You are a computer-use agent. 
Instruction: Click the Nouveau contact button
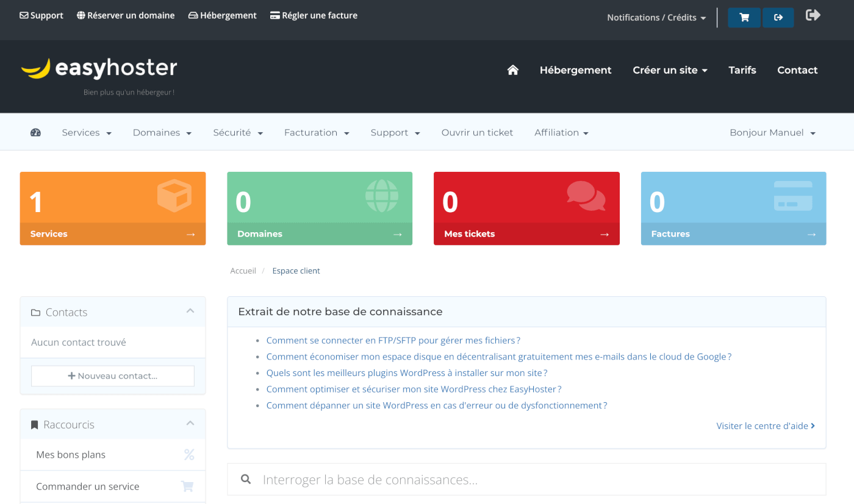112,376
